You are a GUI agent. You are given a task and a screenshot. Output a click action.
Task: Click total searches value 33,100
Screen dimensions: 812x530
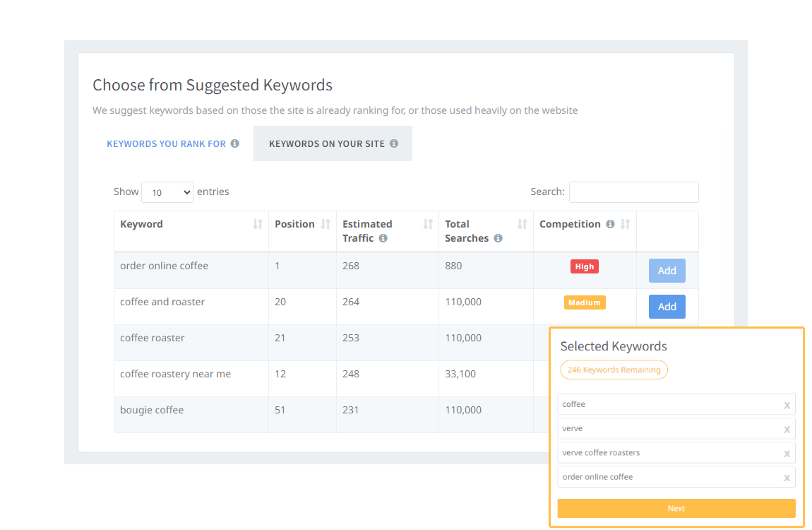(460, 374)
